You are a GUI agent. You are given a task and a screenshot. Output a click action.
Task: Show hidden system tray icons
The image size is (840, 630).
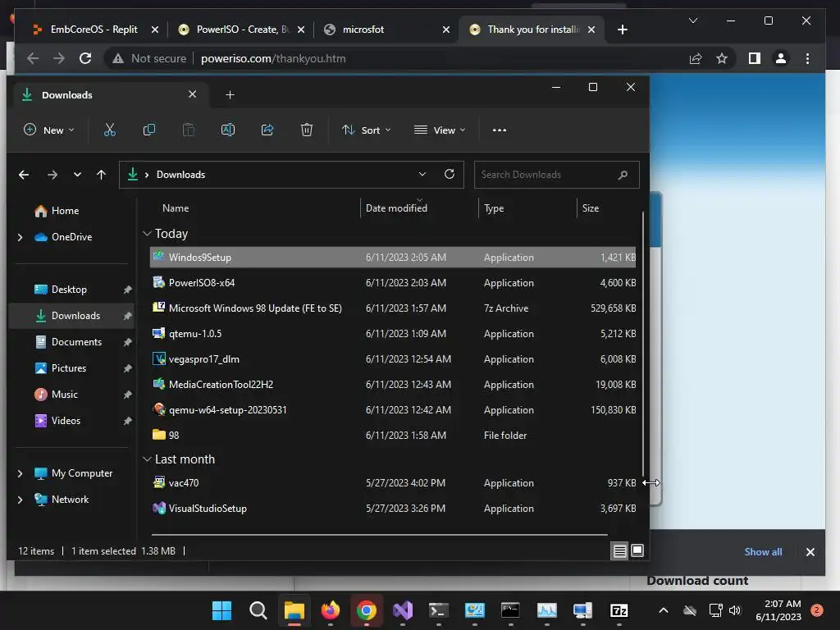point(663,610)
